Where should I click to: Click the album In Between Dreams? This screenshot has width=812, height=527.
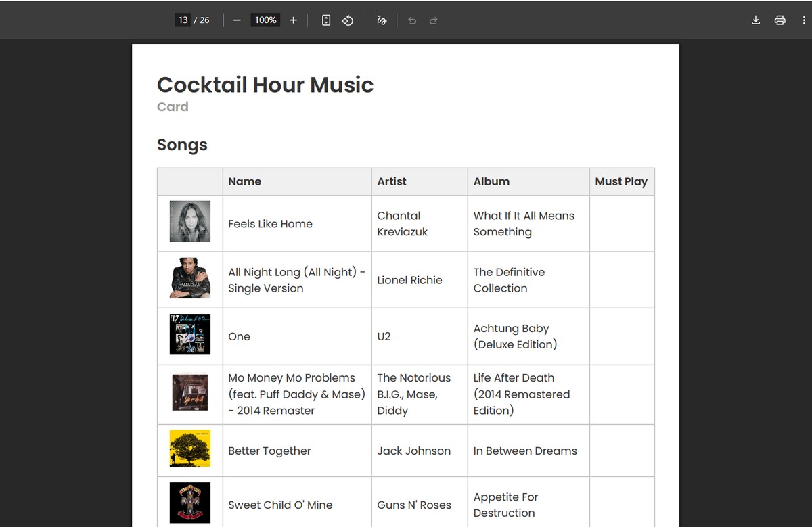click(525, 451)
